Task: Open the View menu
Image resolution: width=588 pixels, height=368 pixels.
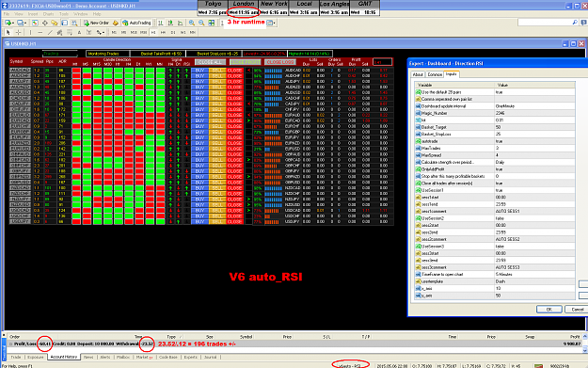Action: [19, 14]
